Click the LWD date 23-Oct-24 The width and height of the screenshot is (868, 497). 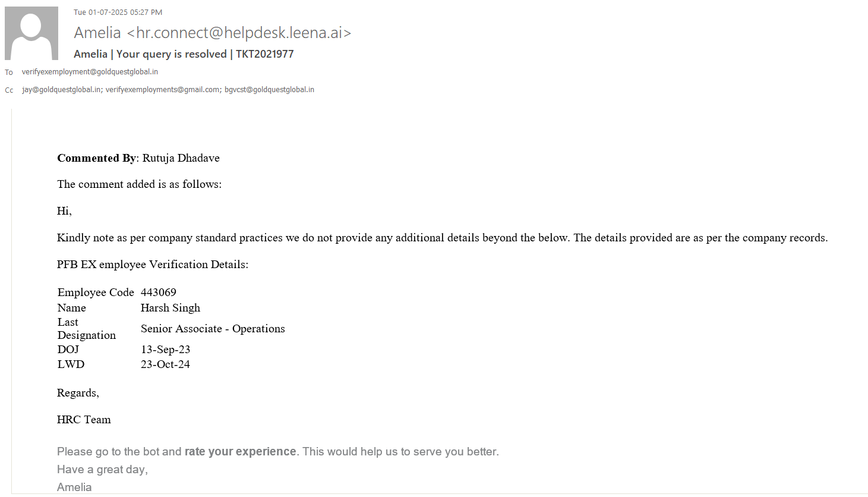165,364
